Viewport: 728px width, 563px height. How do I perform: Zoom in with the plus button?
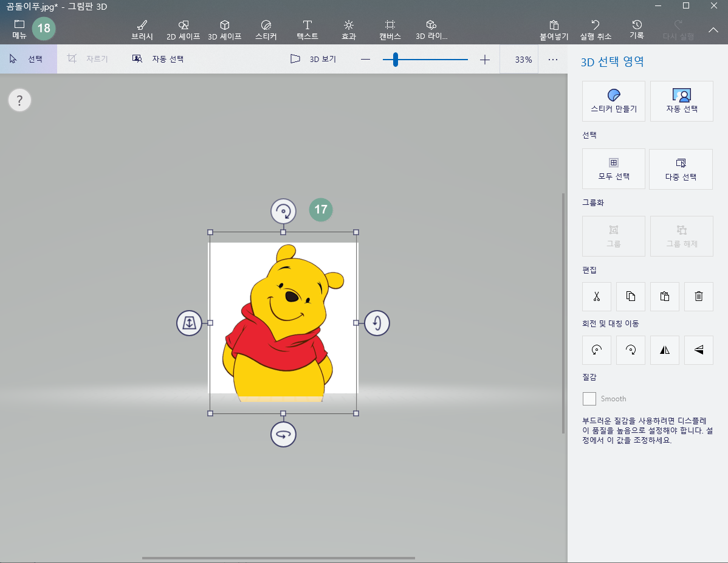485,60
